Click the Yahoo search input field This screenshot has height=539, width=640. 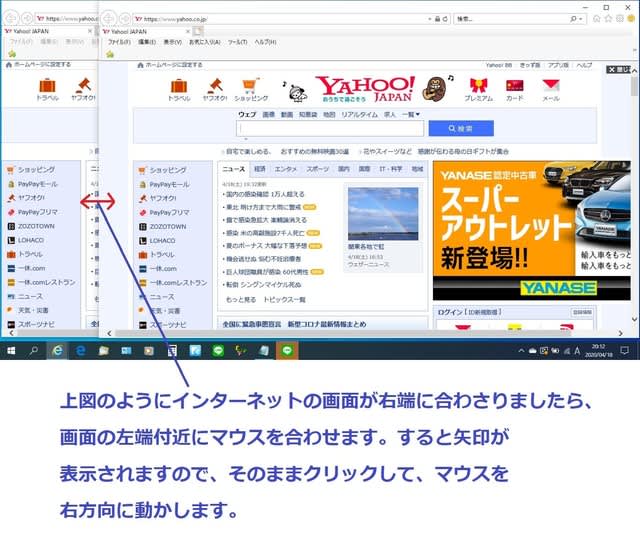[x=330, y=129]
